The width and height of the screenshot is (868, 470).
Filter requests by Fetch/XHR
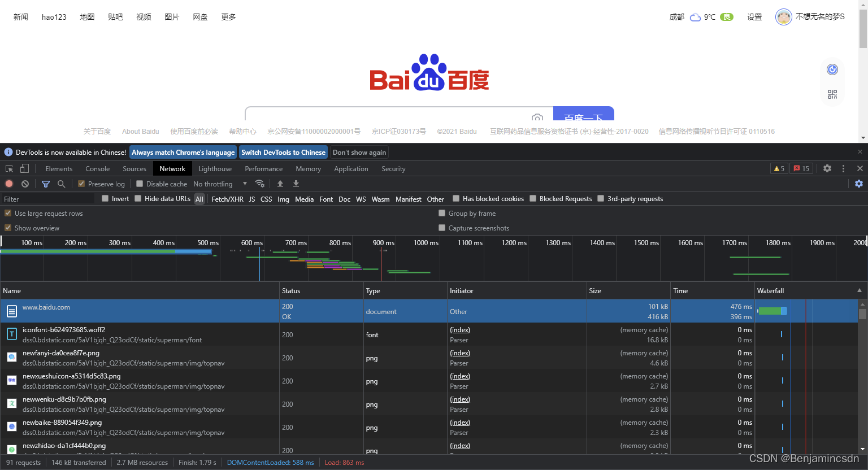click(227, 199)
